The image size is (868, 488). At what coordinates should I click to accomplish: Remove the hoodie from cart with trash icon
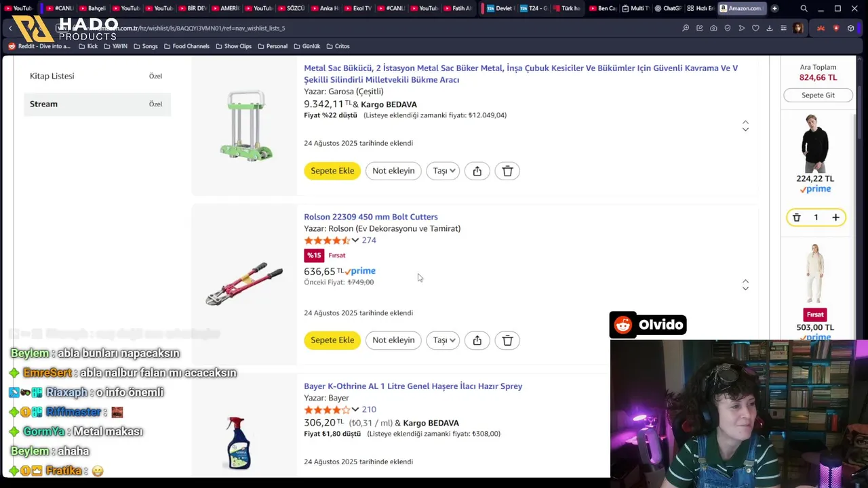click(797, 218)
